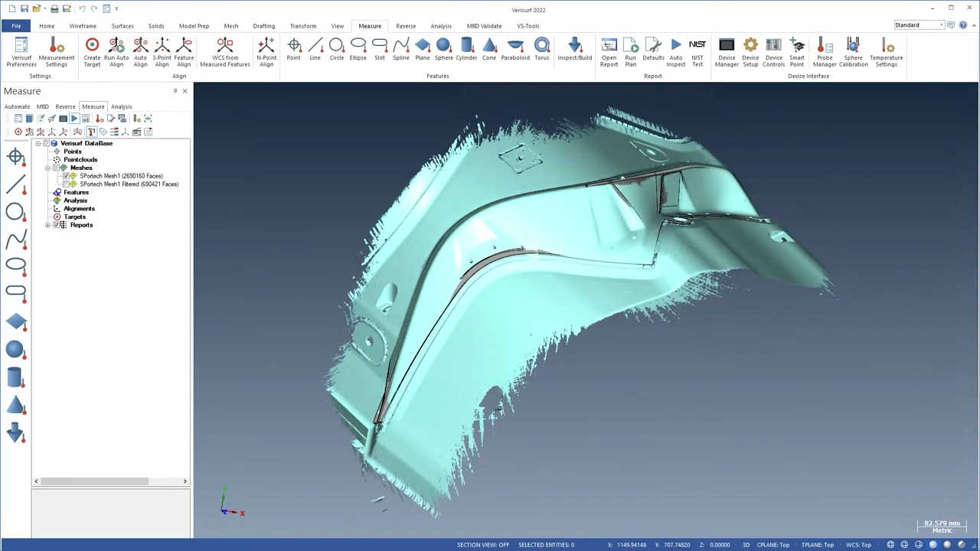Open Device Controls
The height and width of the screenshot is (551, 980).
click(774, 52)
